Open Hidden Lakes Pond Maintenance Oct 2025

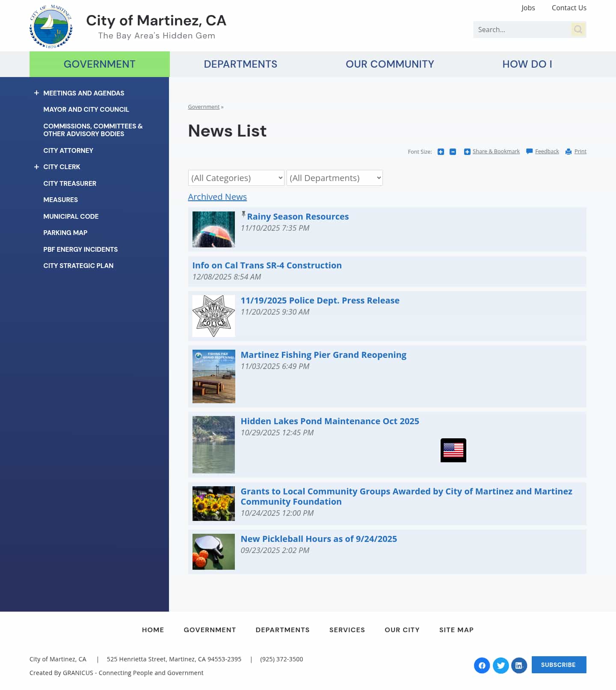point(330,421)
